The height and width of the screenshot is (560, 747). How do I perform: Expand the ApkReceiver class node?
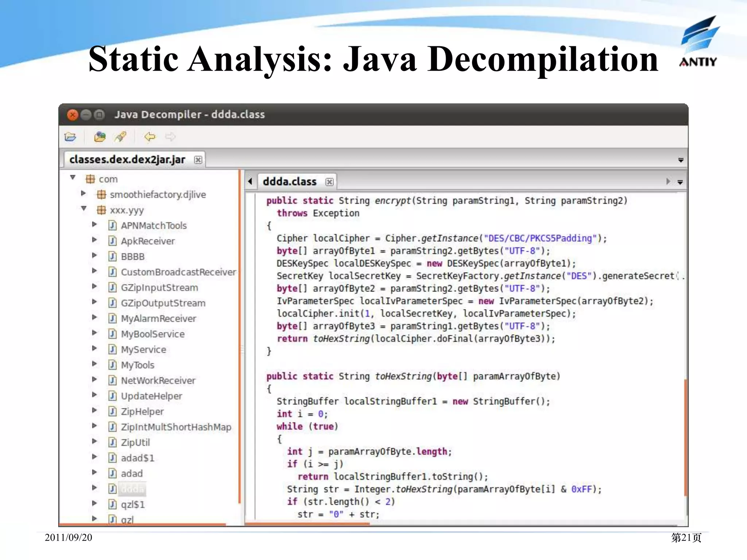tap(94, 240)
